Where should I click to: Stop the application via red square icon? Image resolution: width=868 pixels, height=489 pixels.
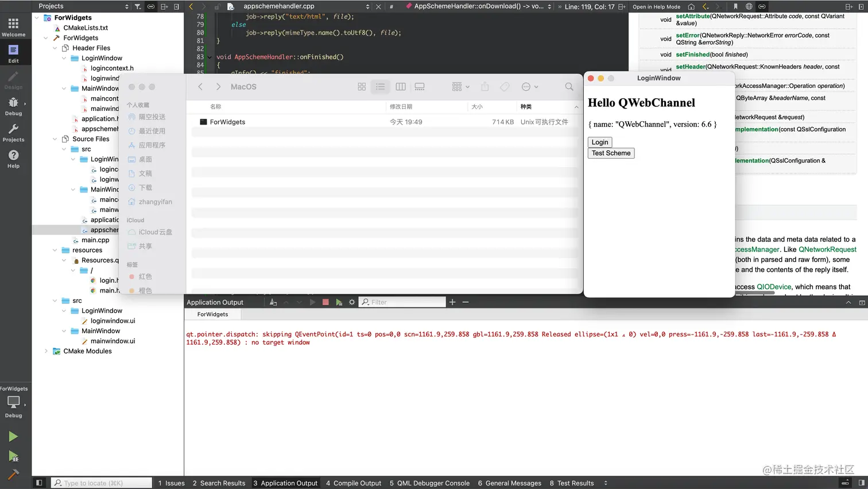325,302
